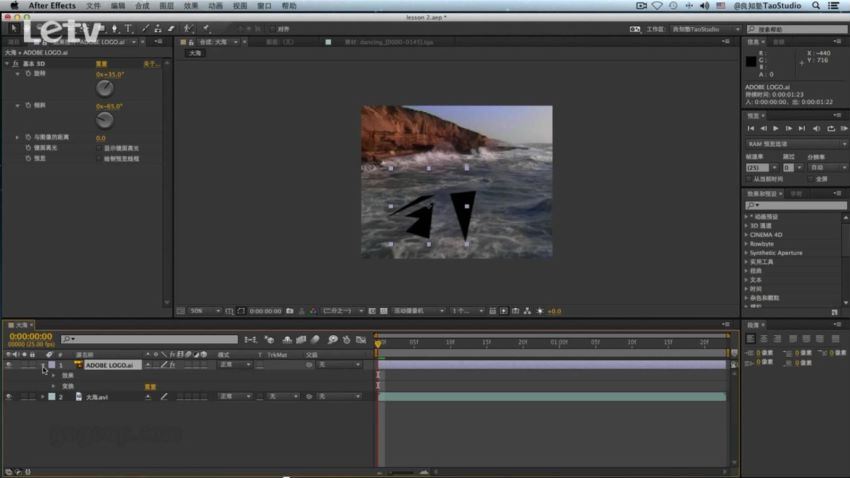Toggle loop option in preview panel
850x478 pixels.
[x=830, y=128]
